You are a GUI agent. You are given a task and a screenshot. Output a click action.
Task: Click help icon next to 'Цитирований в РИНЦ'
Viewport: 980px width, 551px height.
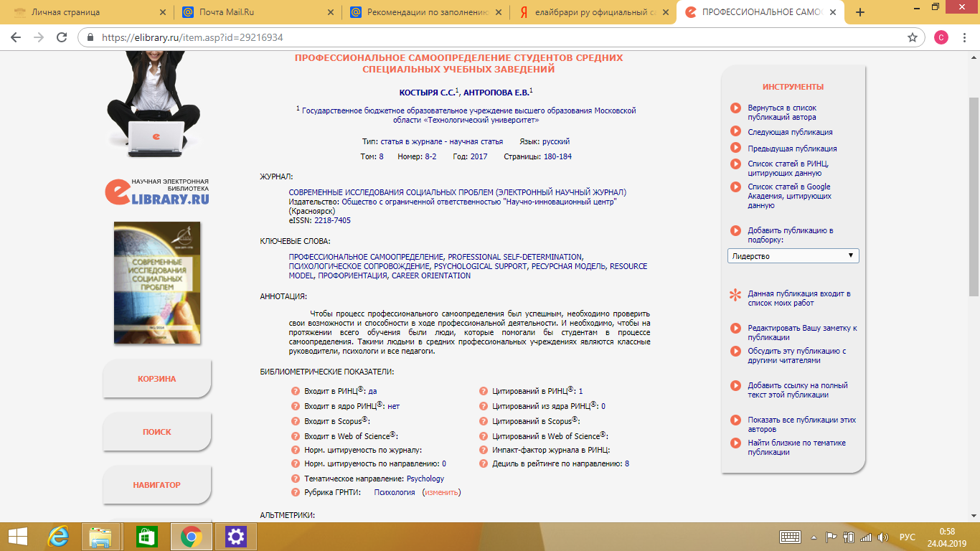tap(484, 391)
